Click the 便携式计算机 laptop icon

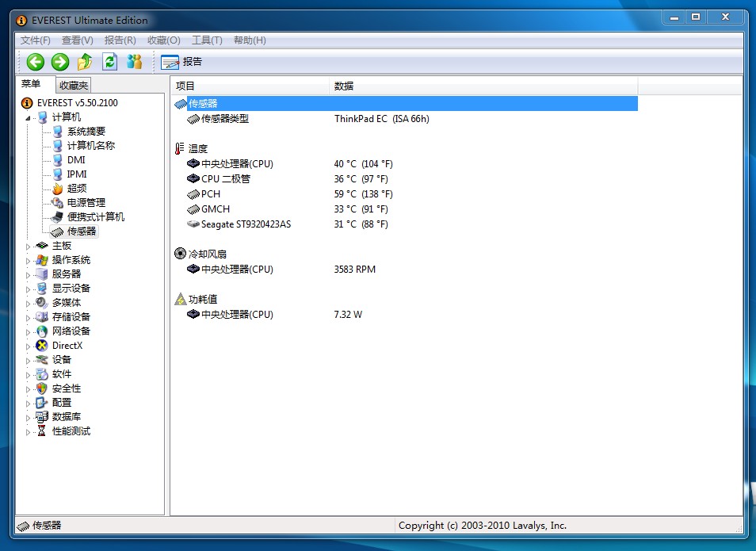coord(58,216)
